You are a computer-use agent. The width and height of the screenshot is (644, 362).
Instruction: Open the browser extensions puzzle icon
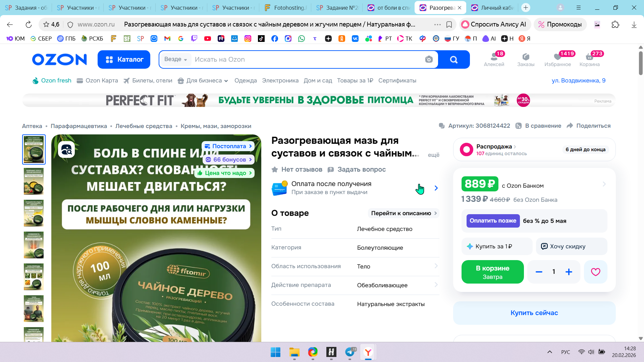615,24
